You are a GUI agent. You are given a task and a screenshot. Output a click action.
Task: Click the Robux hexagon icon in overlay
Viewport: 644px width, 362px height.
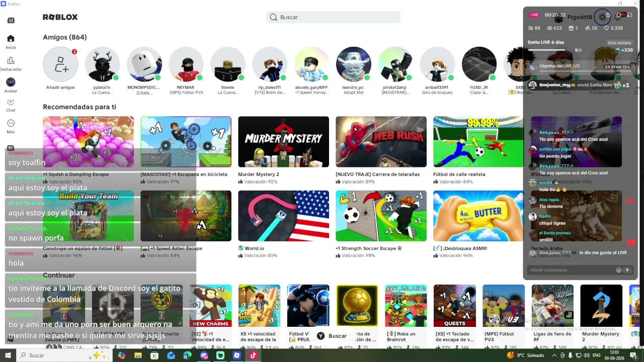click(x=602, y=17)
